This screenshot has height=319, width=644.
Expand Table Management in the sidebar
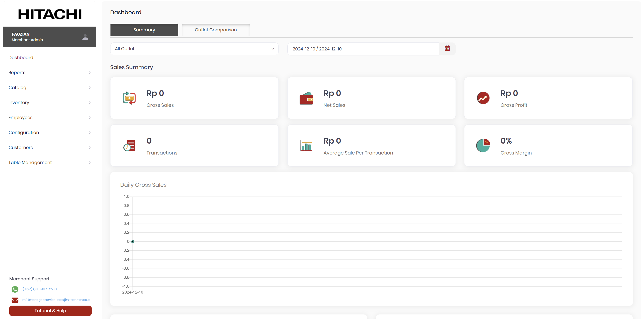tap(50, 162)
